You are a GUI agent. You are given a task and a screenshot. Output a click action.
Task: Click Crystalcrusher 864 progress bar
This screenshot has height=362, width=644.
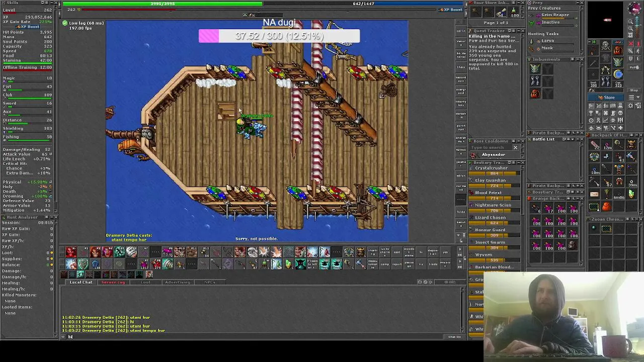tap(494, 173)
